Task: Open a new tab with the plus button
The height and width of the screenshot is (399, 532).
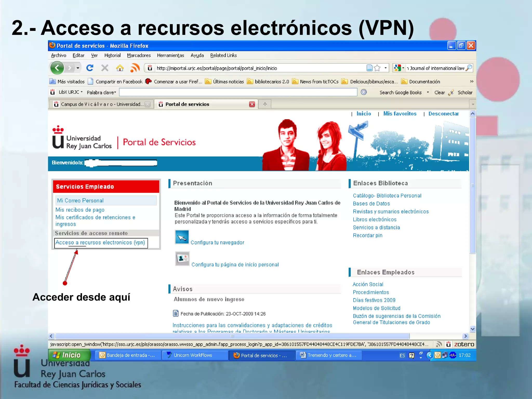Action: [265, 104]
